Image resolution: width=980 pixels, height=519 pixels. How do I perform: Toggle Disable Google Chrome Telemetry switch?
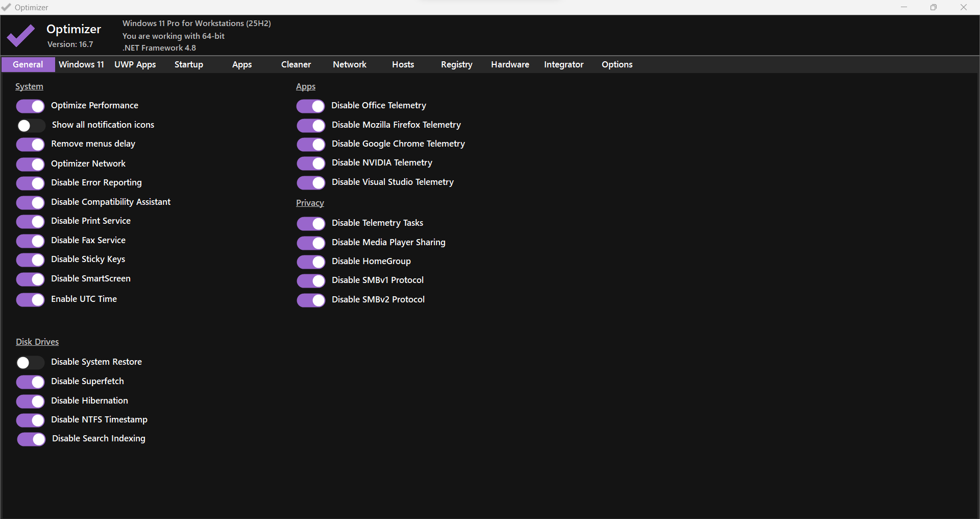[x=311, y=145]
